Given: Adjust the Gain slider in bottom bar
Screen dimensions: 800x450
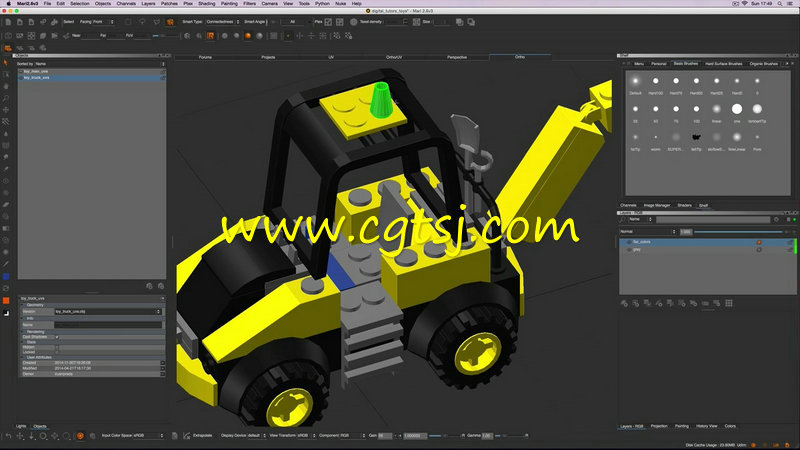Looking at the screenshot, I should pyautogui.click(x=444, y=436).
